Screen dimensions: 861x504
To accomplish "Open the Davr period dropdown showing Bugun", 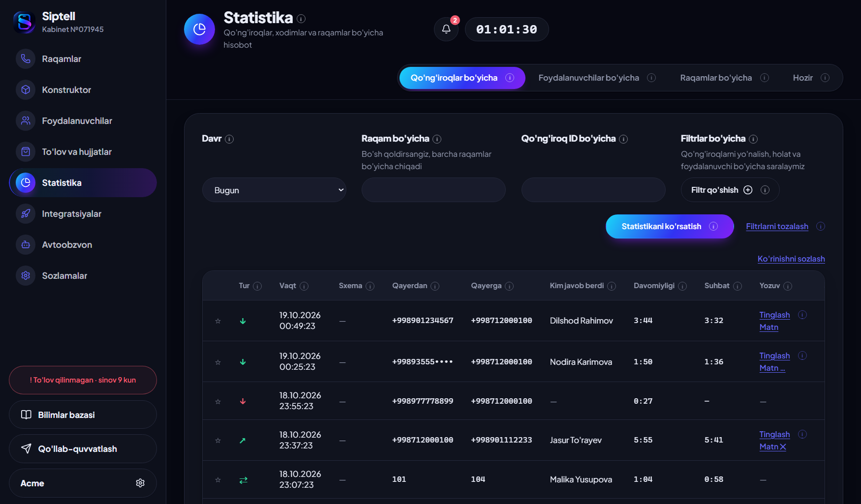I will (x=274, y=190).
